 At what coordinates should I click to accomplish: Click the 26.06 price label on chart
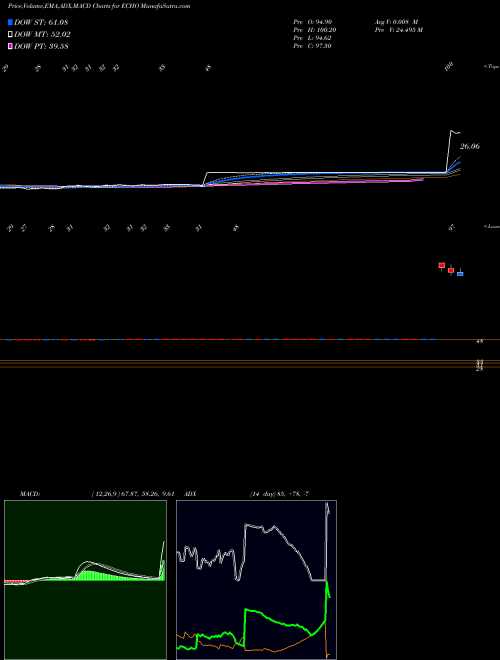(x=470, y=146)
